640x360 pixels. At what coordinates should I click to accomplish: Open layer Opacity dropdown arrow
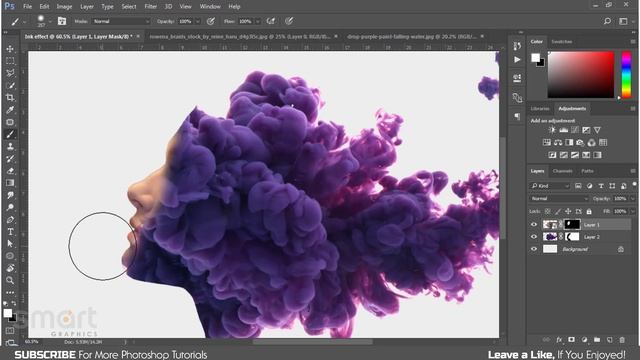click(633, 199)
